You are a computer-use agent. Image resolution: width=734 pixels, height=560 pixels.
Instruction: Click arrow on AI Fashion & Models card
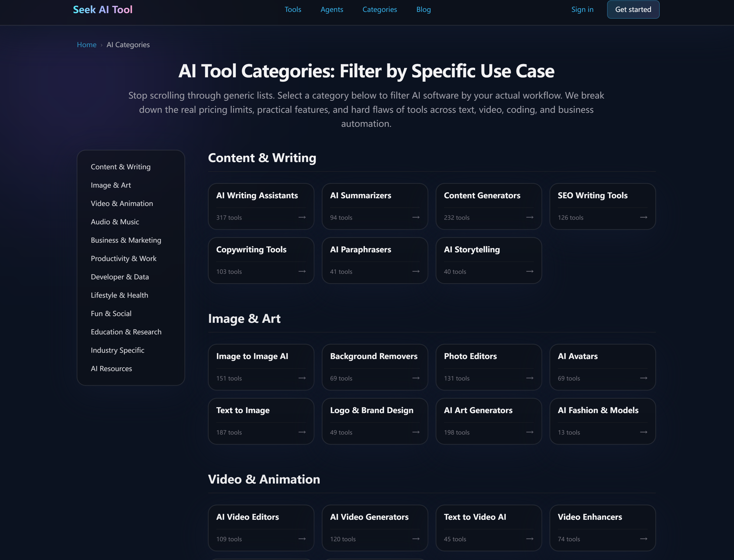[643, 432]
